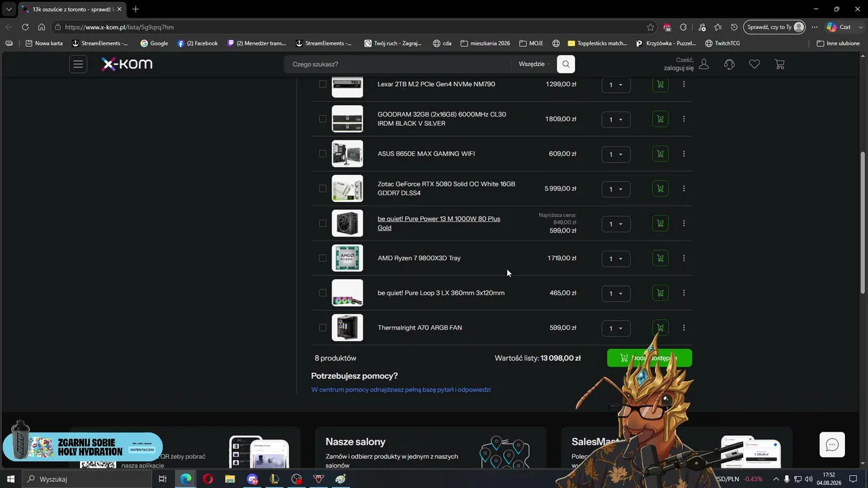
Task: Open the headset support icon
Action: coord(730,64)
